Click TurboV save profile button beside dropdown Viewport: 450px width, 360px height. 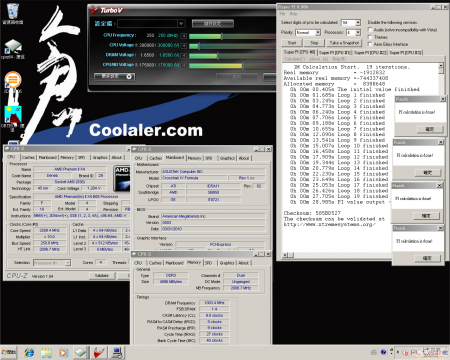click(213, 24)
